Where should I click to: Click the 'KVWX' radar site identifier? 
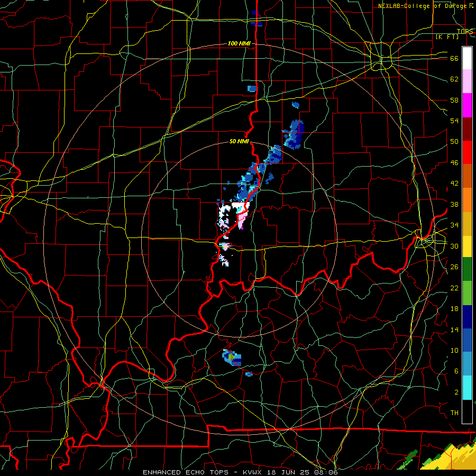[252, 472]
